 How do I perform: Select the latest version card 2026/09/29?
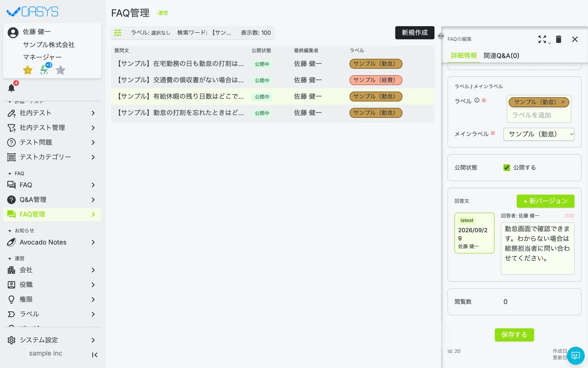pyautogui.click(x=474, y=233)
